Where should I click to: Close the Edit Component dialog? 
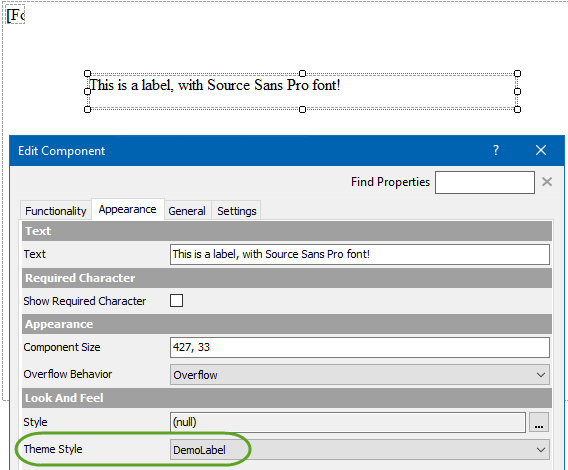(541, 150)
